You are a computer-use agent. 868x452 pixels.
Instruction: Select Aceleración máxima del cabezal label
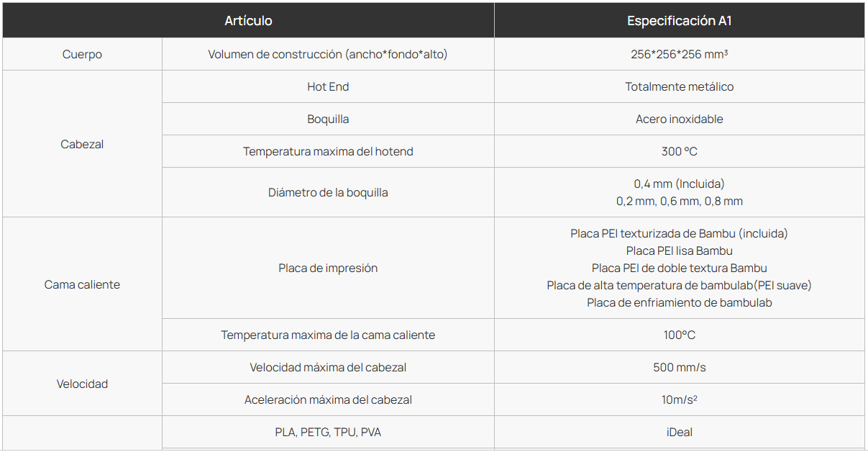(x=328, y=400)
